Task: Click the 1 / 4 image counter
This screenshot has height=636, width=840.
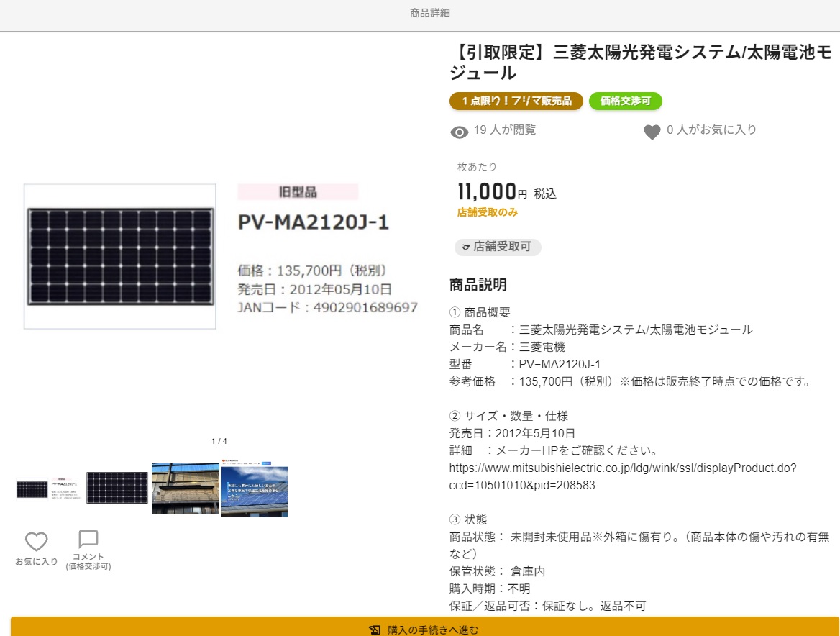Action: pos(219,441)
